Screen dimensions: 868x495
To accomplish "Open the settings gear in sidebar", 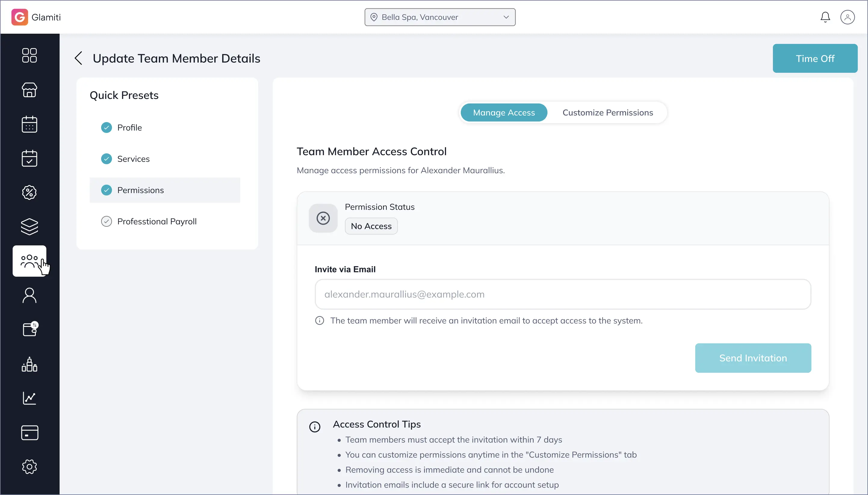I will [29, 467].
